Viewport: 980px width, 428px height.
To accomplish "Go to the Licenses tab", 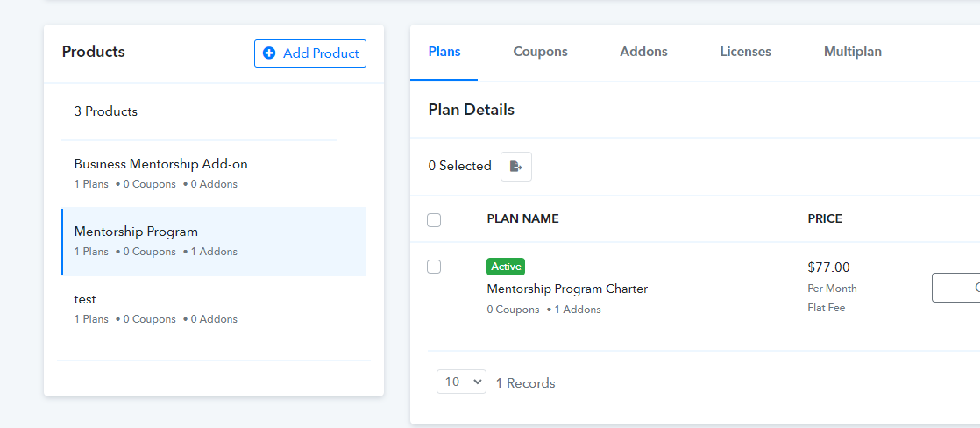I will click(745, 52).
